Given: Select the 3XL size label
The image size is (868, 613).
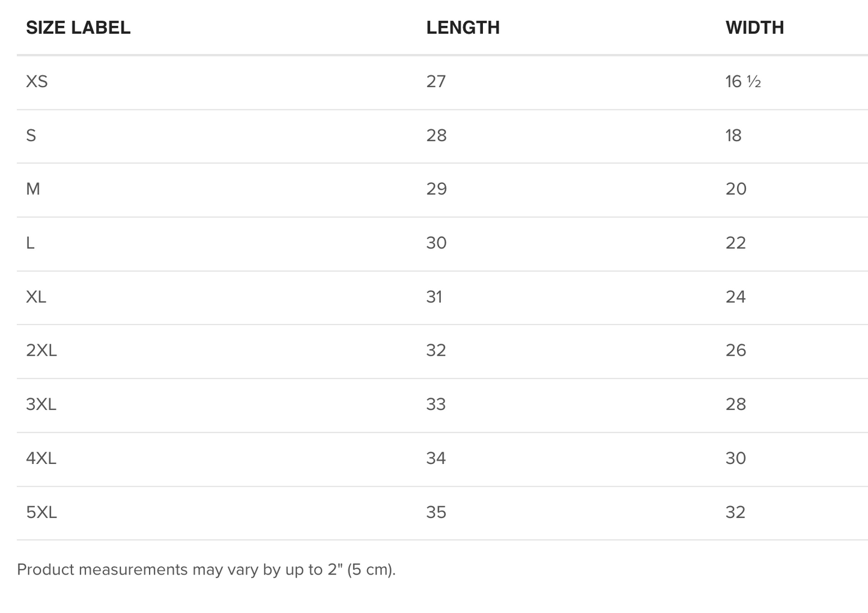Looking at the screenshot, I should 41,404.
